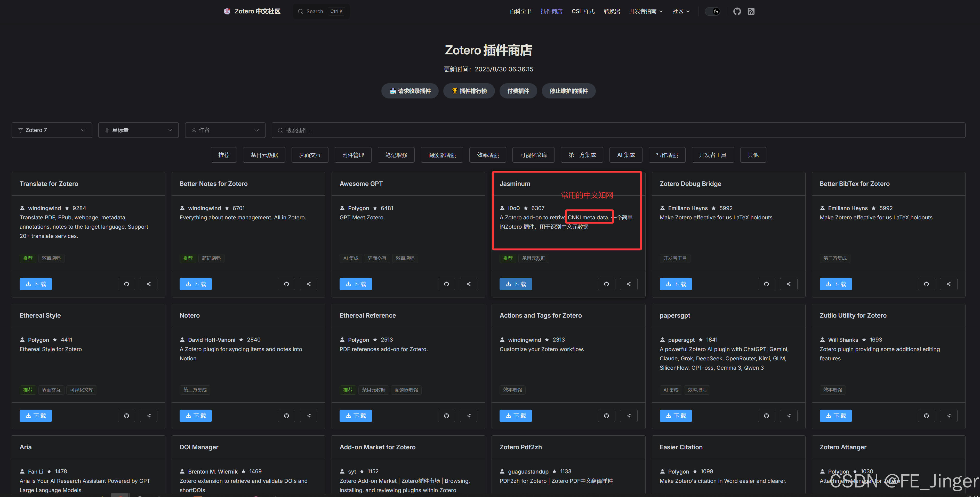Filter by 其他 category

pyautogui.click(x=753, y=155)
